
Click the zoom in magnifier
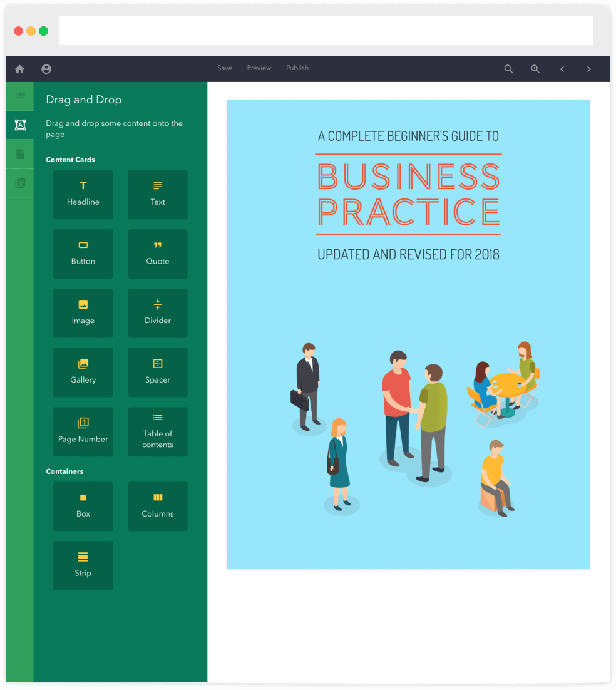(535, 69)
